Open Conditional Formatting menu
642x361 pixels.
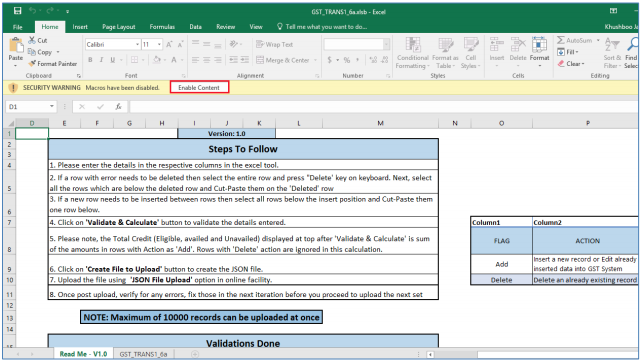point(413,53)
